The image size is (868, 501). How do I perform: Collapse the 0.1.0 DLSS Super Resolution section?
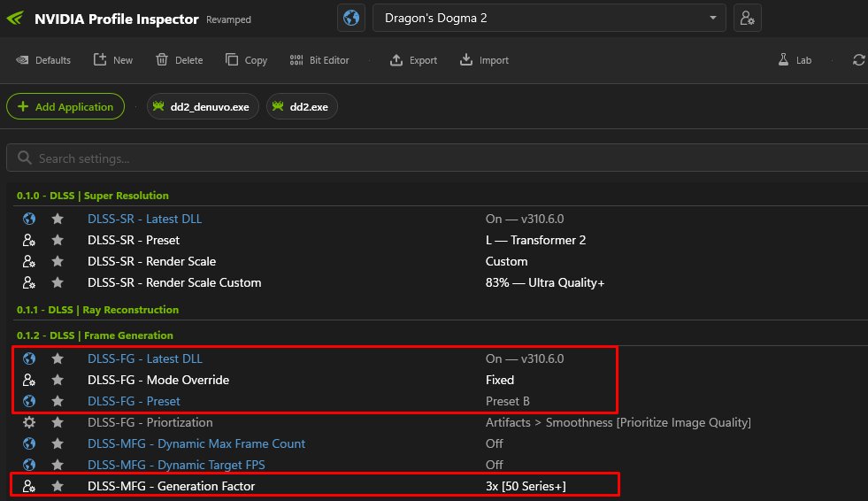92,196
